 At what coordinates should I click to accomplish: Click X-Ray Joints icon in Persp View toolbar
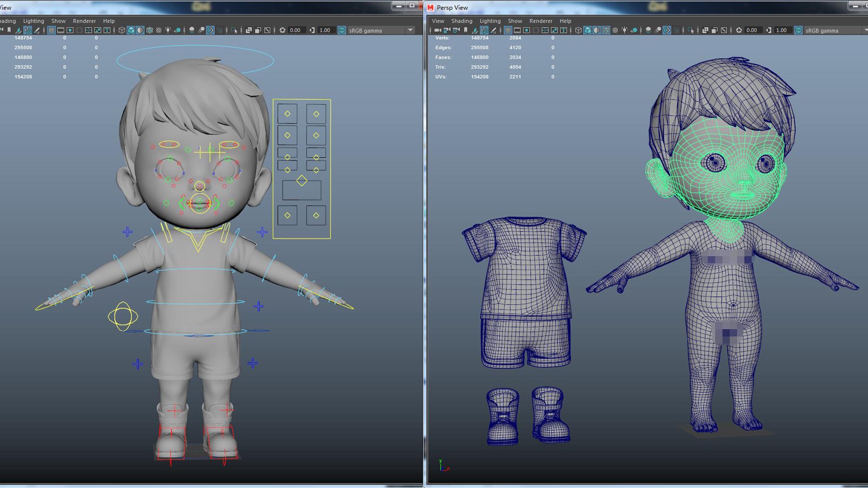coord(724,30)
